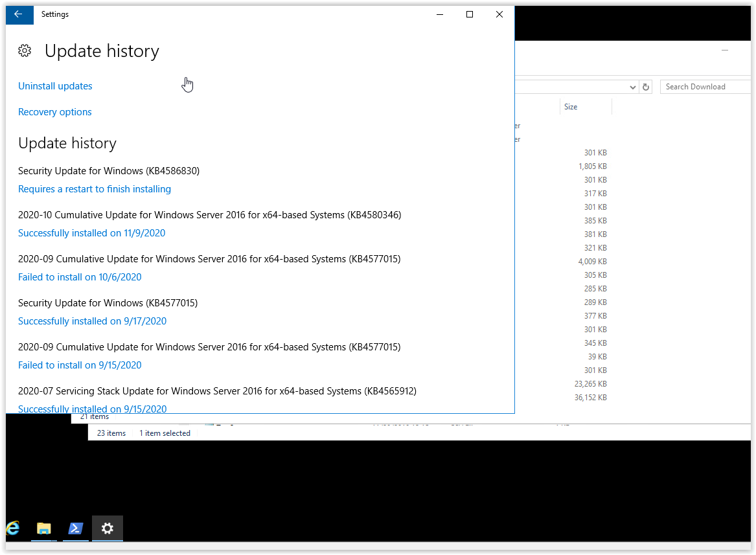Expand the File Explorer address dropdown chevron

[x=632, y=87]
